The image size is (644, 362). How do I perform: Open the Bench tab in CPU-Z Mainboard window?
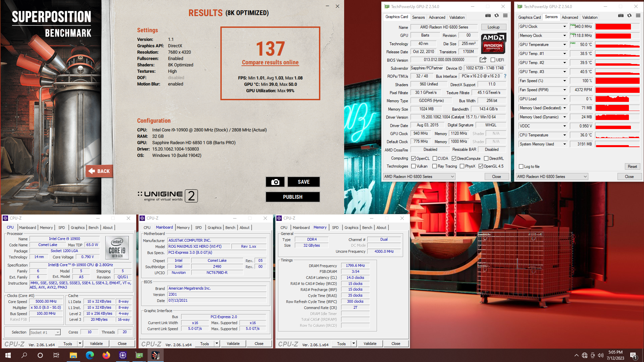click(x=230, y=228)
